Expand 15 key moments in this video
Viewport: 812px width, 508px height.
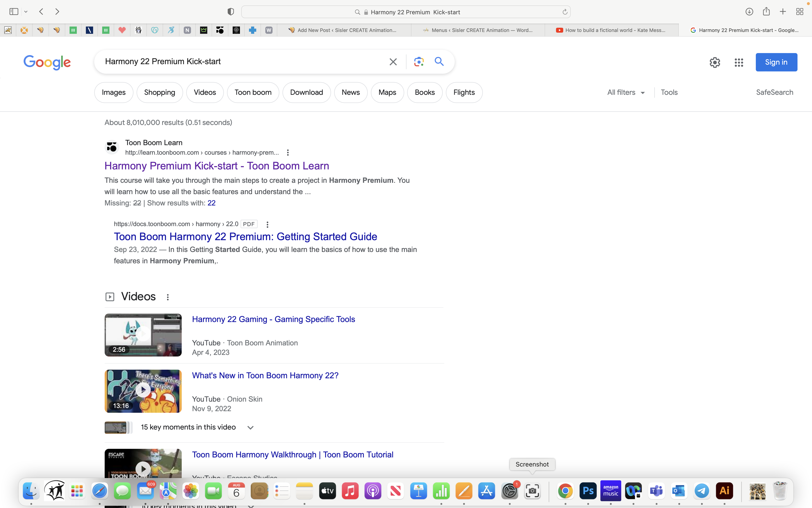[250, 427]
